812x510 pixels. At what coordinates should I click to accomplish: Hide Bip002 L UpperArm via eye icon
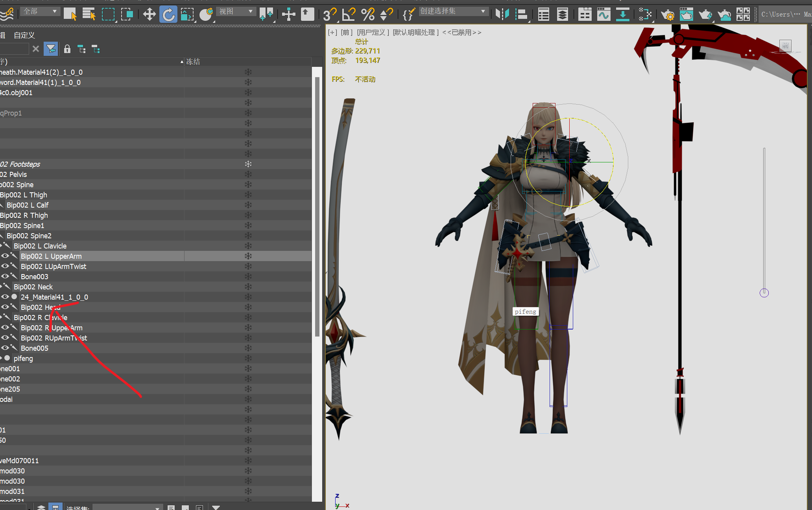point(5,256)
